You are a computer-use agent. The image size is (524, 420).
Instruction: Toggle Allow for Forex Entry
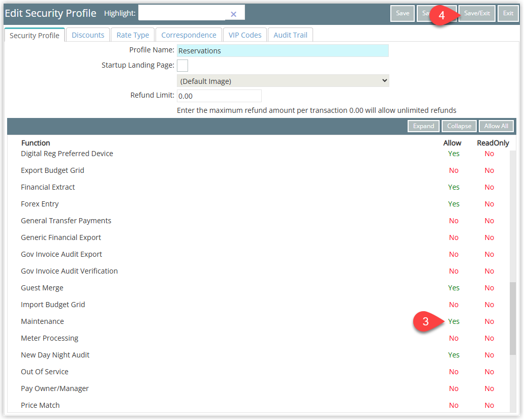[453, 204]
